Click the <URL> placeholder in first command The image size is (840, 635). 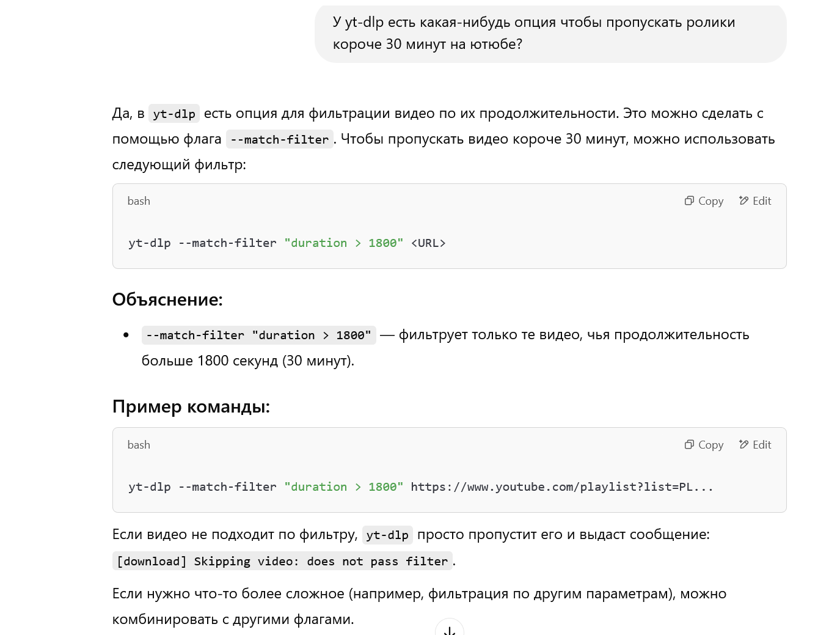(428, 243)
